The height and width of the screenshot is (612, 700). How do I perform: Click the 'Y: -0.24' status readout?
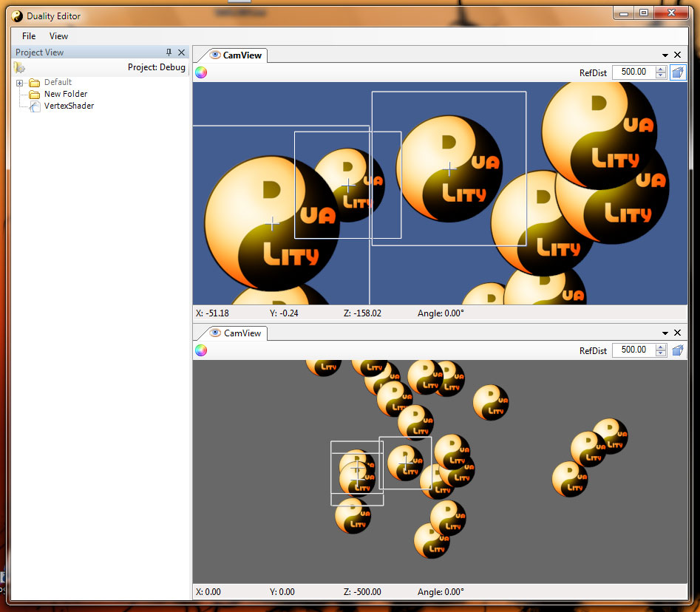click(284, 313)
